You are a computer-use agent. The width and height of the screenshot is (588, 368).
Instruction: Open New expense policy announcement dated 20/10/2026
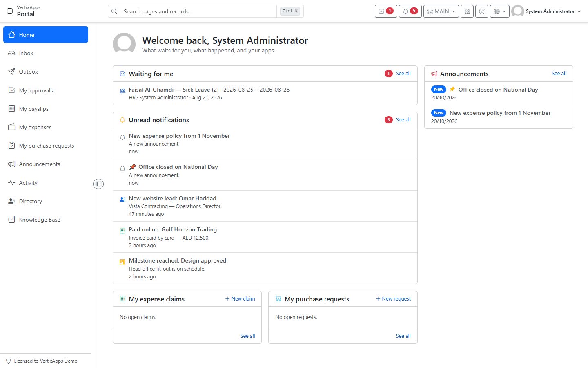click(499, 117)
